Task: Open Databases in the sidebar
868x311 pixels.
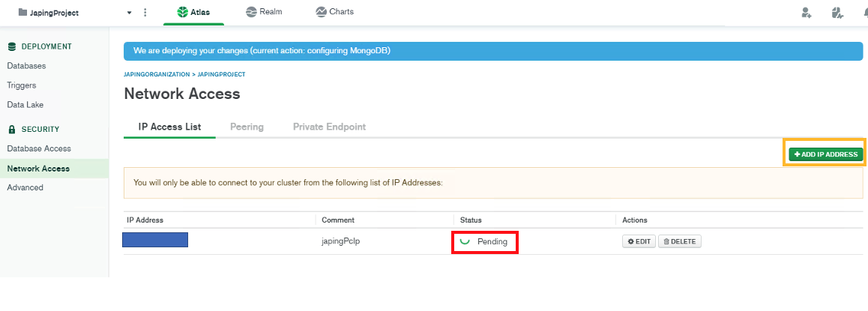Action: [26, 66]
